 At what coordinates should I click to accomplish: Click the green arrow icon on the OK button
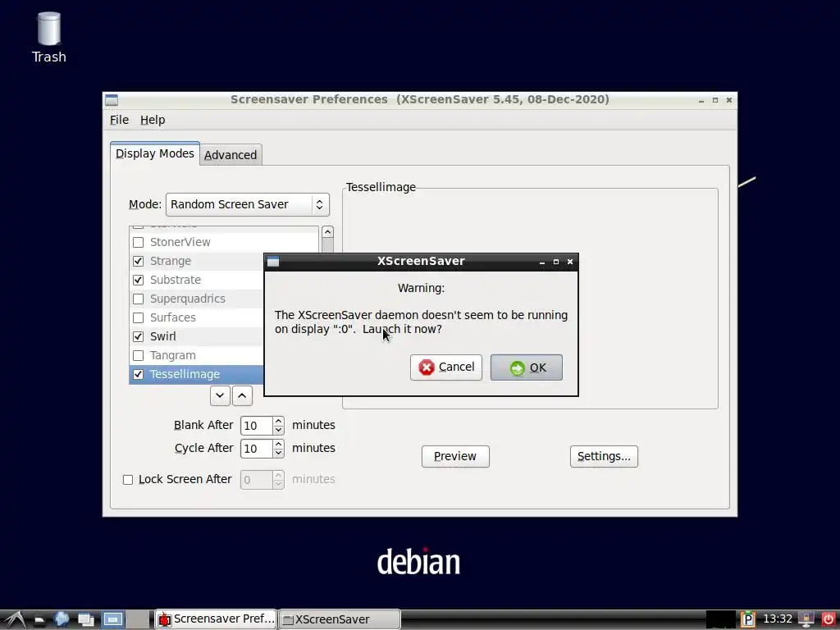click(517, 368)
